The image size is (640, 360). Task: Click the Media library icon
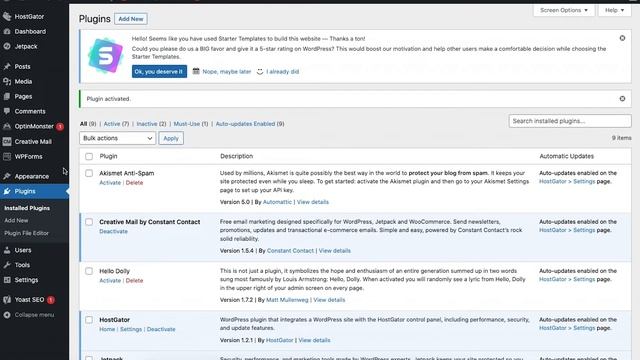(7, 81)
